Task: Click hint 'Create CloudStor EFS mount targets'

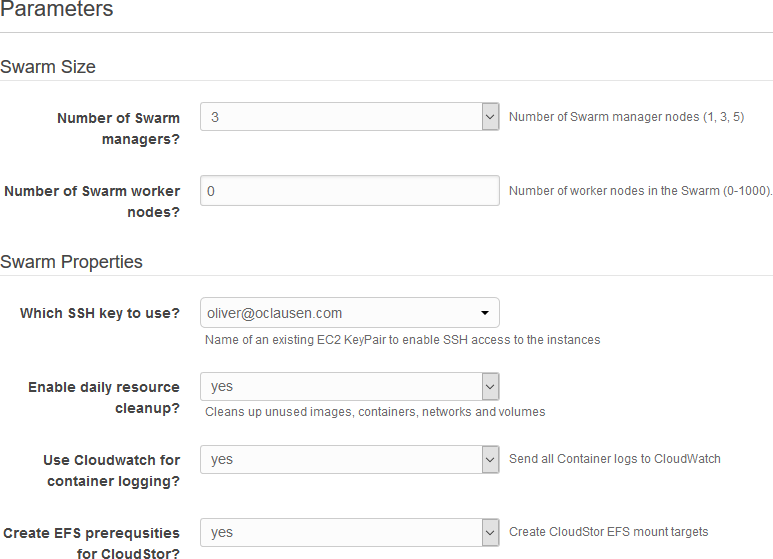Action: pos(608,532)
